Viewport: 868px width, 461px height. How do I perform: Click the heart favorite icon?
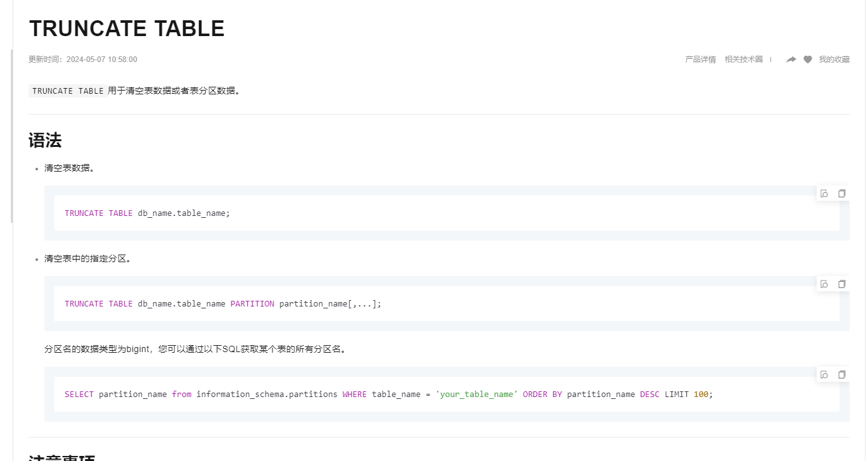(x=808, y=60)
